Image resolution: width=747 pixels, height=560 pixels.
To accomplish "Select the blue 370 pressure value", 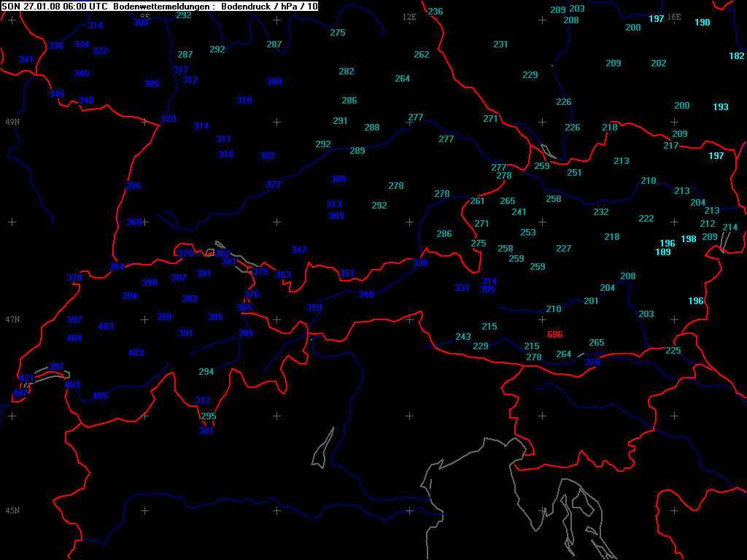I will (592, 362).
